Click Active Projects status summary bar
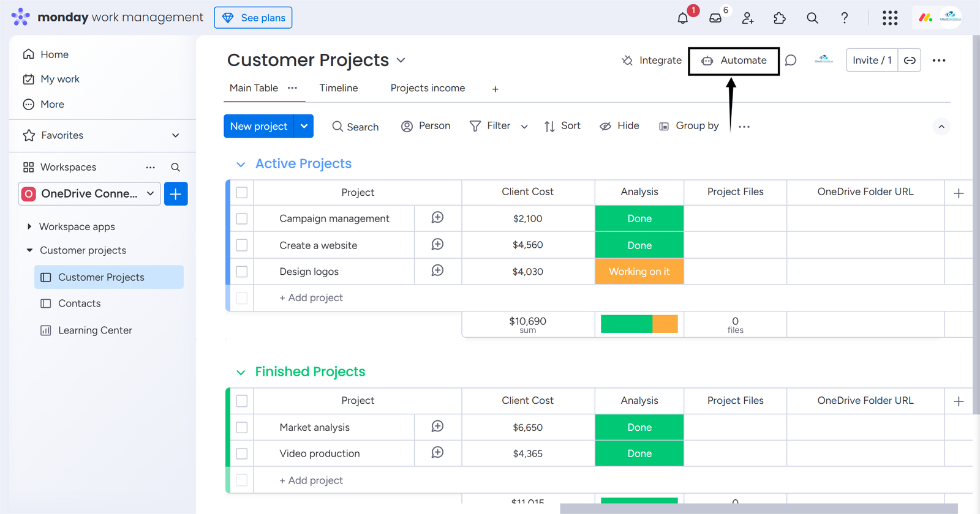The image size is (980, 514). point(639,324)
